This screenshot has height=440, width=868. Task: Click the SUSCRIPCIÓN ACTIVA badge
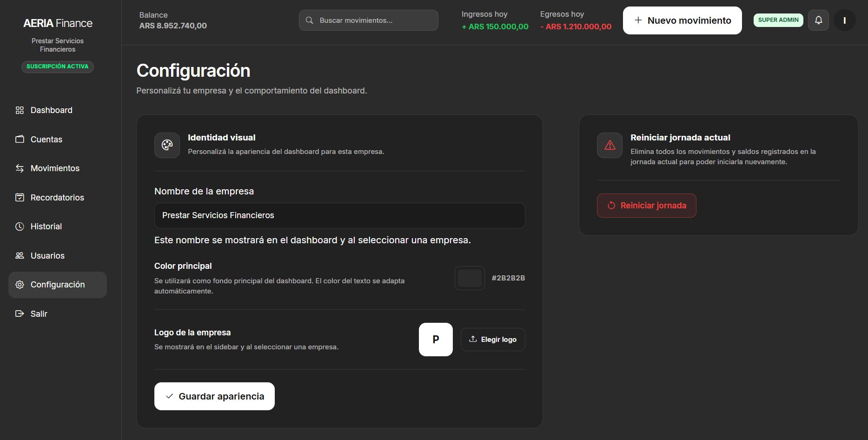pyautogui.click(x=58, y=67)
